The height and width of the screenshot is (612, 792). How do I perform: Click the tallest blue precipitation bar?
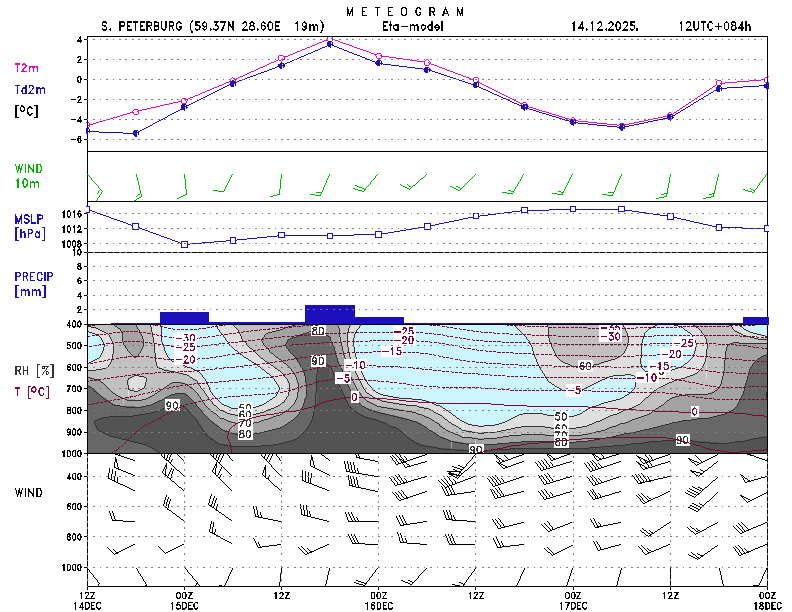point(330,313)
